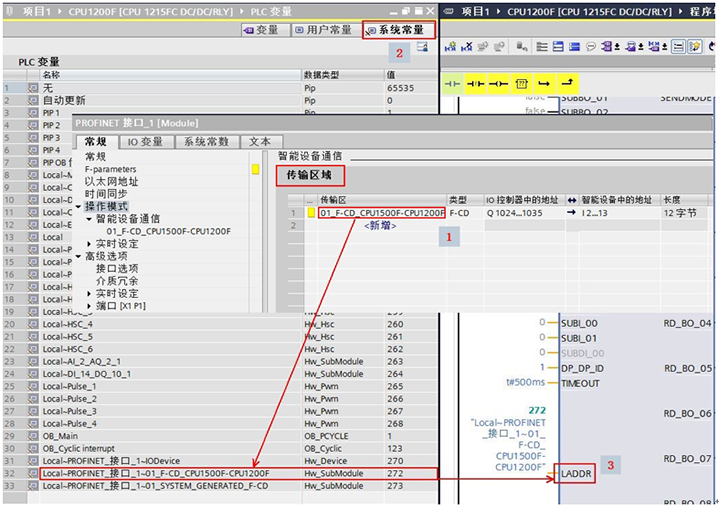
Task: Click the gray lines network list icon
Action: coord(542,46)
